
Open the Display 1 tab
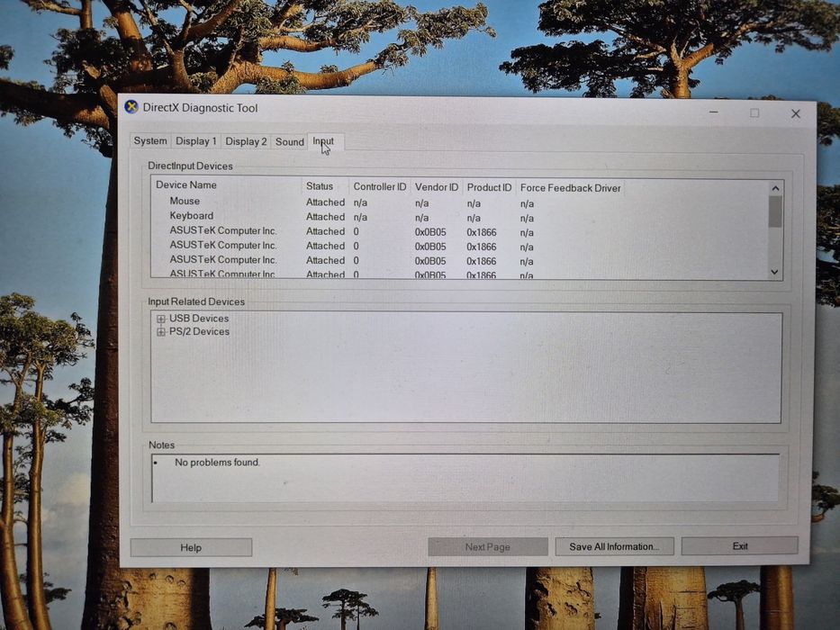click(195, 141)
